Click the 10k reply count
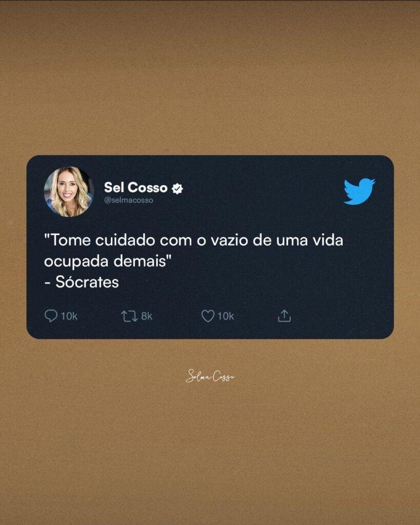The width and height of the screenshot is (420, 525). click(69, 316)
